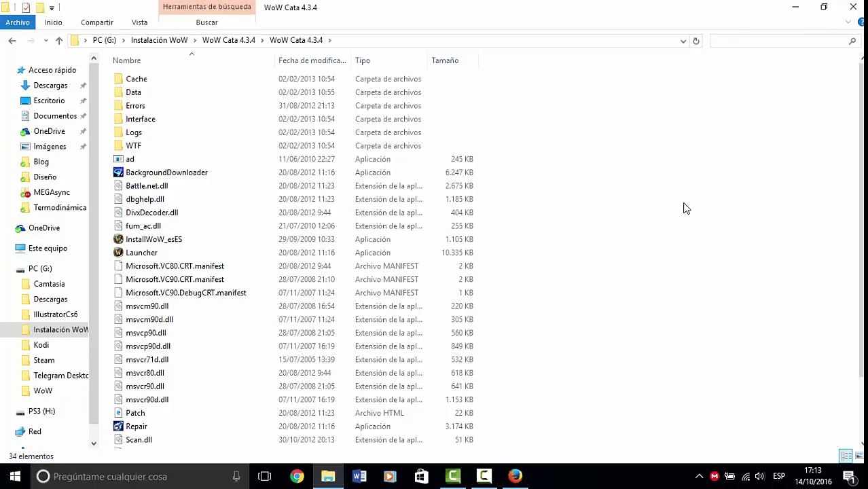
Task: Go up one folder level arrow
Action: point(59,41)
